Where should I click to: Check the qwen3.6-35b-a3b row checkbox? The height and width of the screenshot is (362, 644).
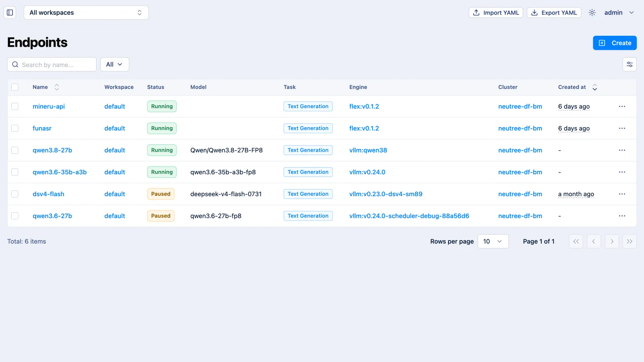click(15, 172)
